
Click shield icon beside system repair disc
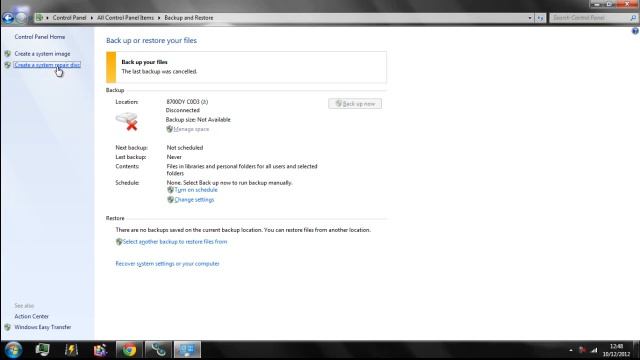tap(8, 65)
